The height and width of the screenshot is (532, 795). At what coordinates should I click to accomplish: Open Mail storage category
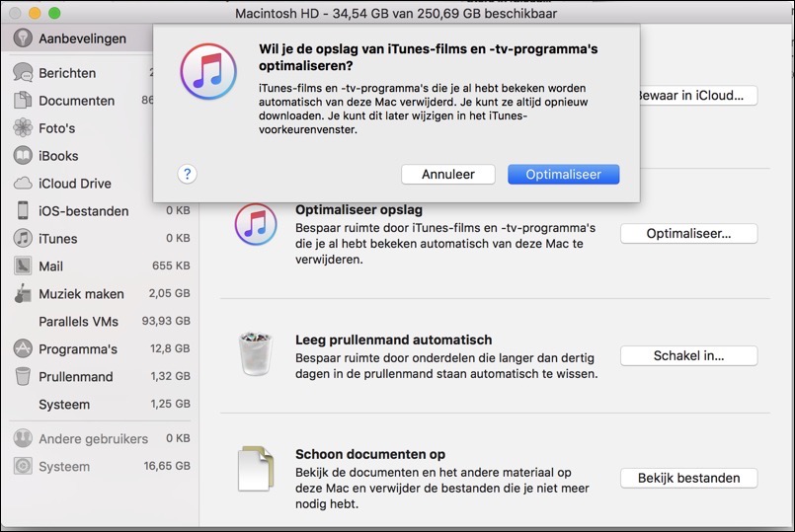50,266
